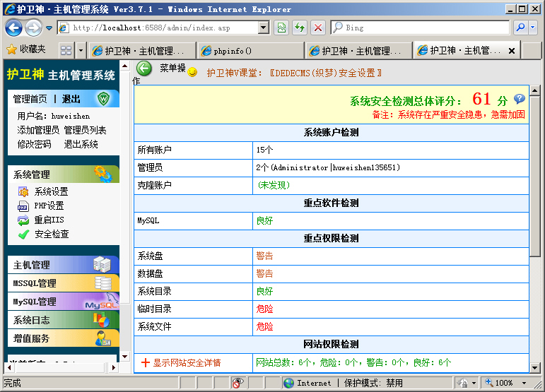Open PHP设置 in the system menu
This screenshot has width=545, height=392.
[x=49, y=206]
